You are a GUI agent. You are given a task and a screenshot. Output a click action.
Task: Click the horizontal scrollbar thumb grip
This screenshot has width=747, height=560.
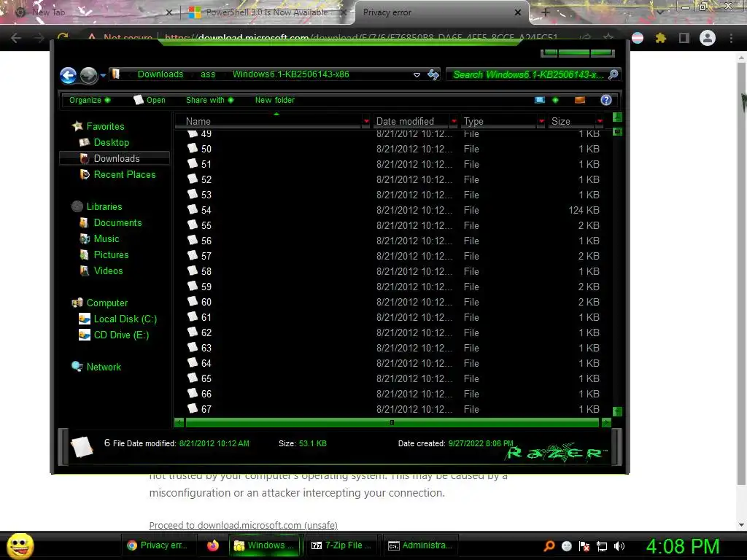392,423
